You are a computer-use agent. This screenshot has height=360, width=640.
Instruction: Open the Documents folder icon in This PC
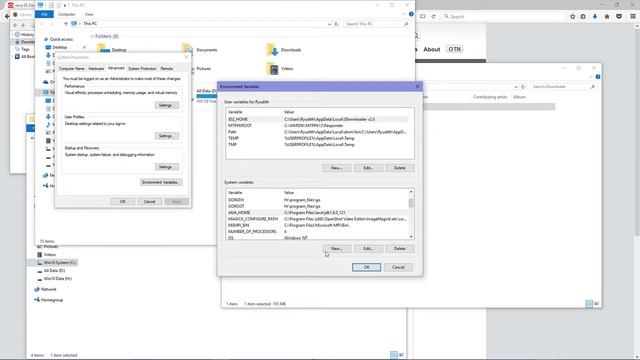[188, 49]
